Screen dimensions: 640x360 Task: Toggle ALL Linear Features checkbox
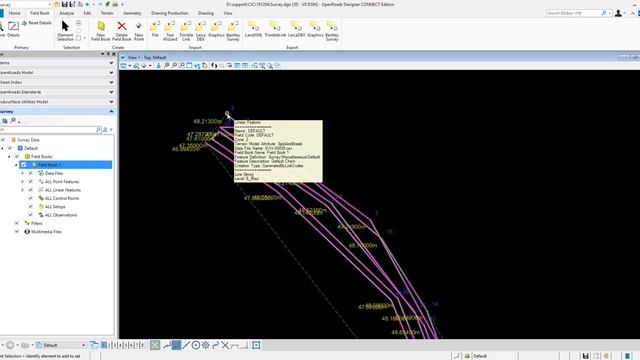31,190
